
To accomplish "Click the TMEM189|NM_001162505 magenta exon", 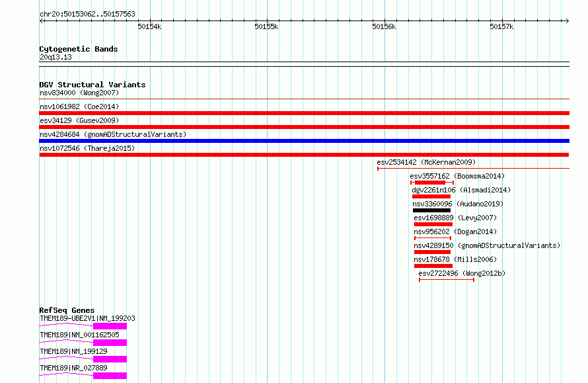I will (x=110, y=343).
